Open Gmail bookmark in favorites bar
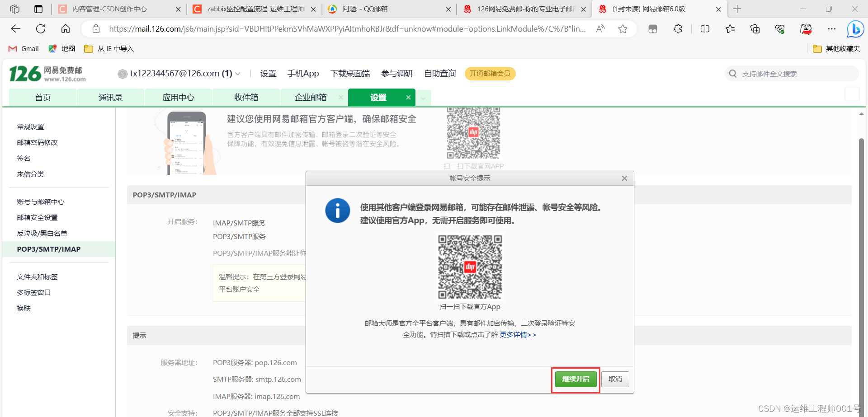 click(24, 49)
